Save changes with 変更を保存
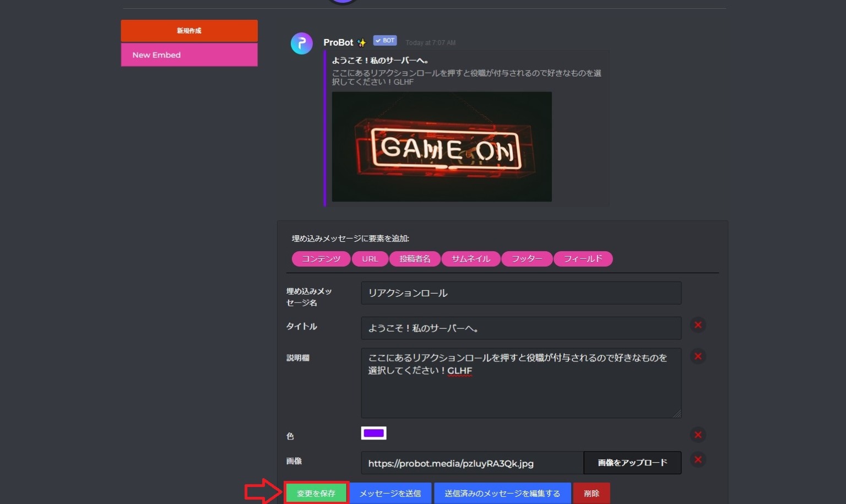Viewport: 846px width, 504px height. [316, 493]
